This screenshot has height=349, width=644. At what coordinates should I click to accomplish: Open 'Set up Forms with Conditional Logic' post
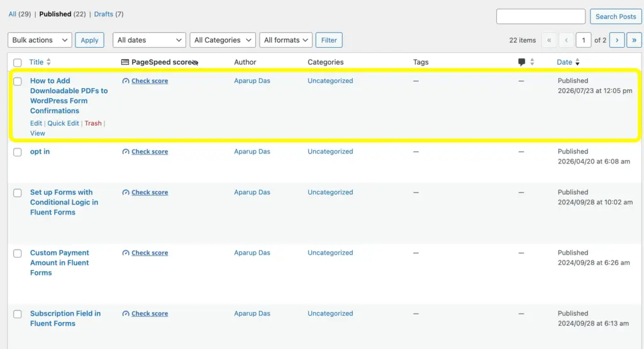pyautogui.click(x=64, y=202)
